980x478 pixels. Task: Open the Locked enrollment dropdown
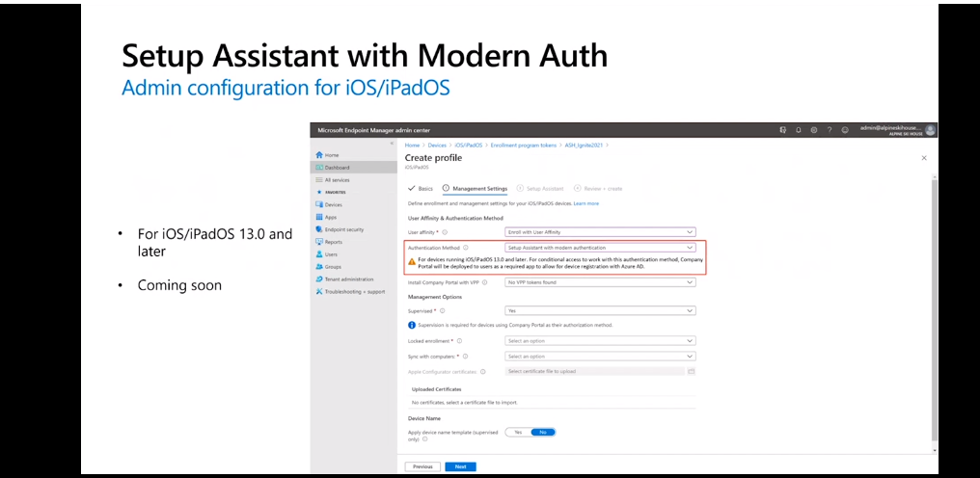[600, 341]
